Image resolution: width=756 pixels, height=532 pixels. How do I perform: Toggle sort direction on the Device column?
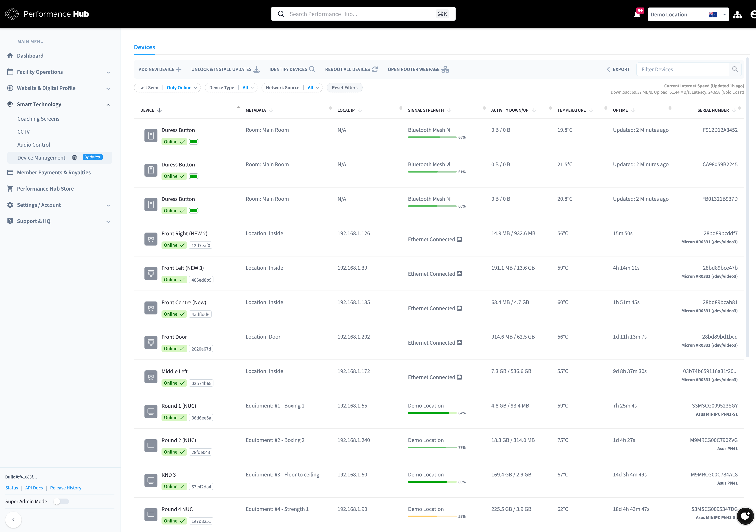160,110
